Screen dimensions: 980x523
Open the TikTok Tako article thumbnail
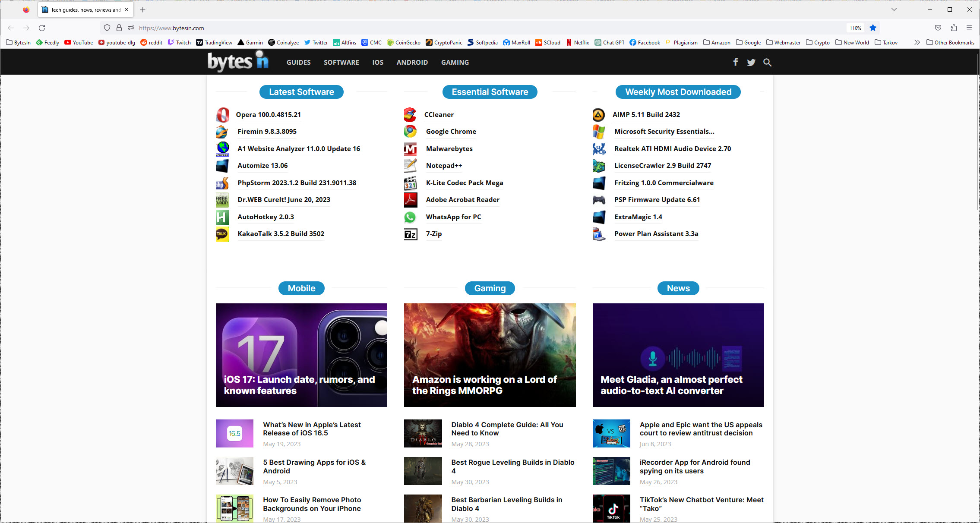(611, 509)
